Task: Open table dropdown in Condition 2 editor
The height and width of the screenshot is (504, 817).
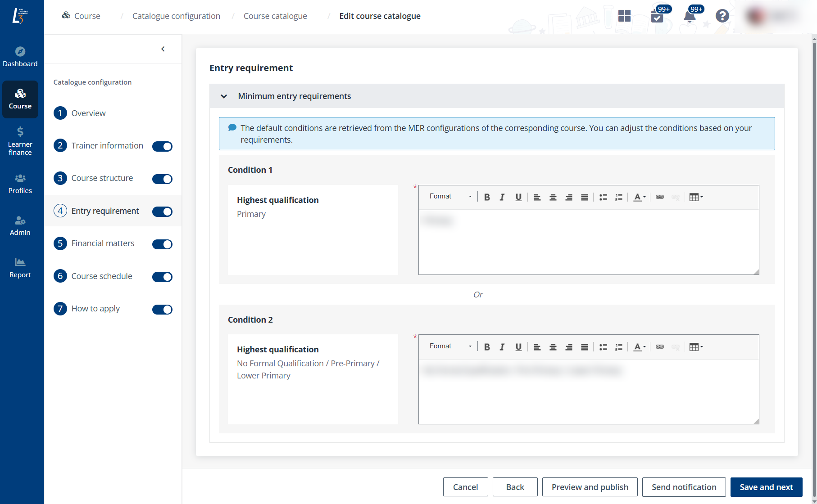Action: click(696, 347)
